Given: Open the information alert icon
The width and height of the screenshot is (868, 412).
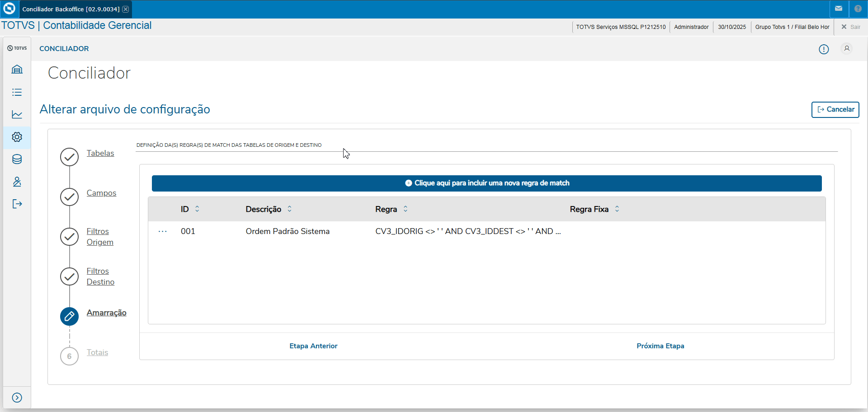Looking at the screenshot, I should [x=824, y=49].
